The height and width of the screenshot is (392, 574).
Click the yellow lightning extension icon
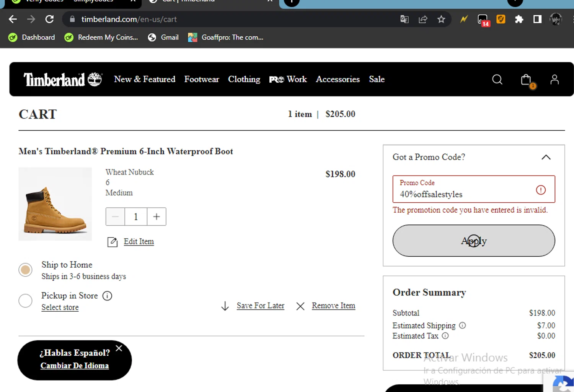point(464,19)
